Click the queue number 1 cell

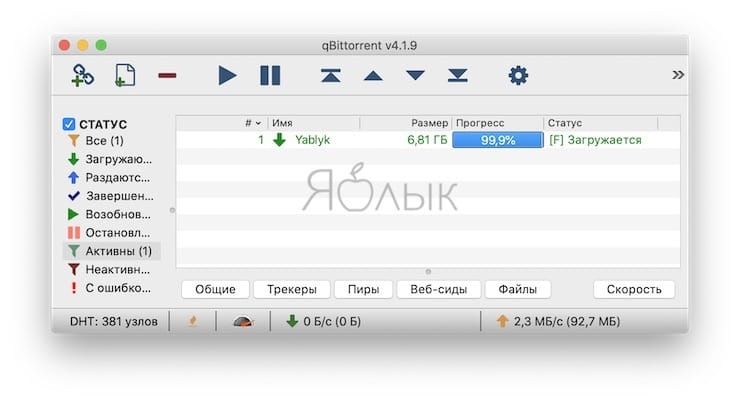click(261, 140)
